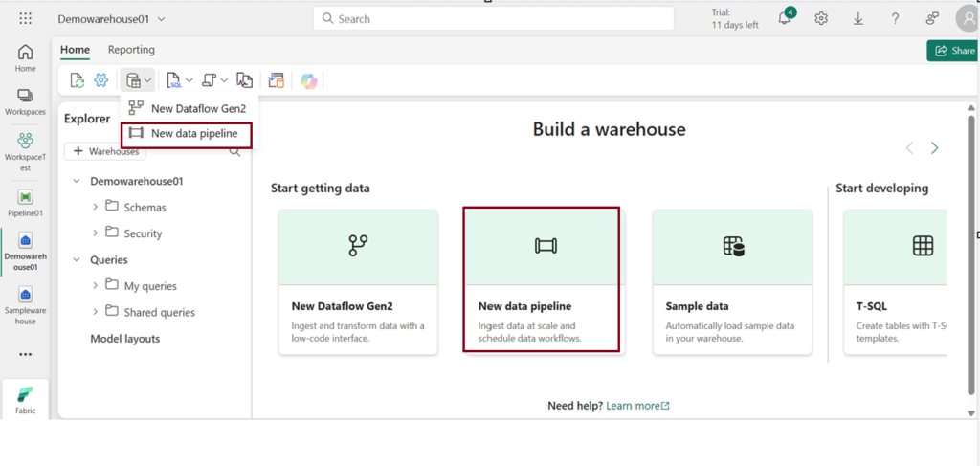Collapse the Demowarehouse01 tree node
This screenshot has width=980, height=466.
point(77,181)
